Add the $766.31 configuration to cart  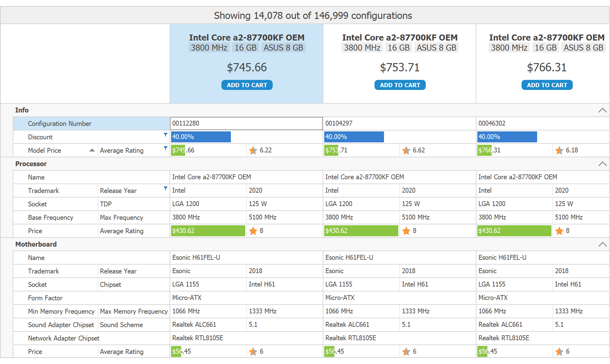547,85
